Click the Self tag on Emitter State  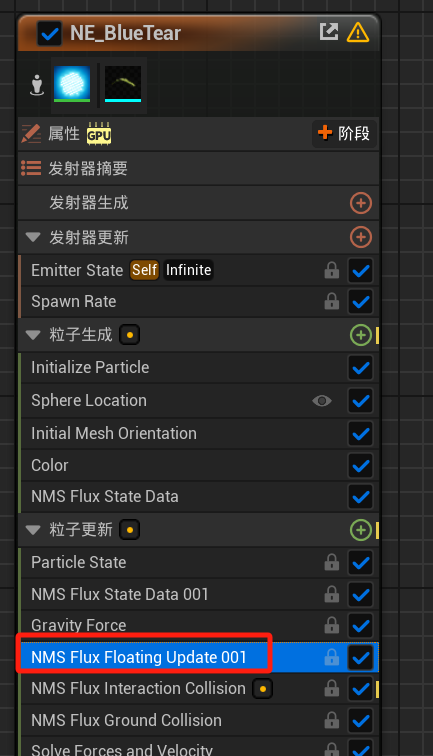144,270
